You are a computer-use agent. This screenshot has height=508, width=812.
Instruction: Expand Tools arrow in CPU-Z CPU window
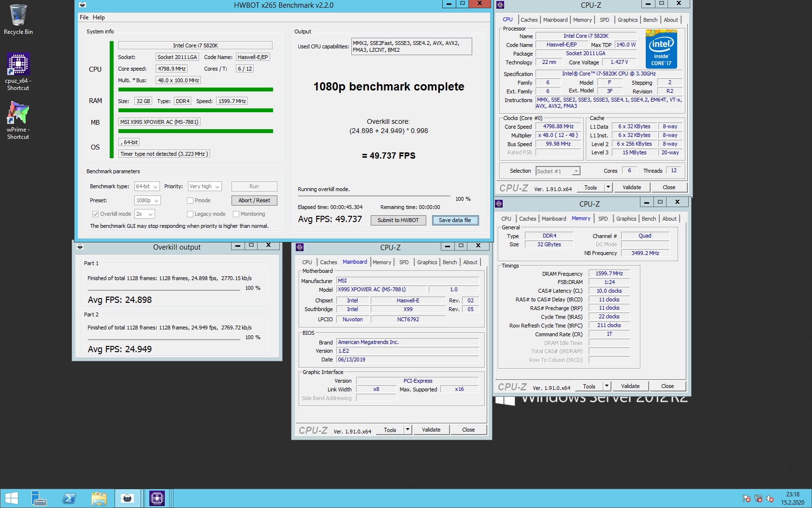pyautogui.click(x=608, y=187)
